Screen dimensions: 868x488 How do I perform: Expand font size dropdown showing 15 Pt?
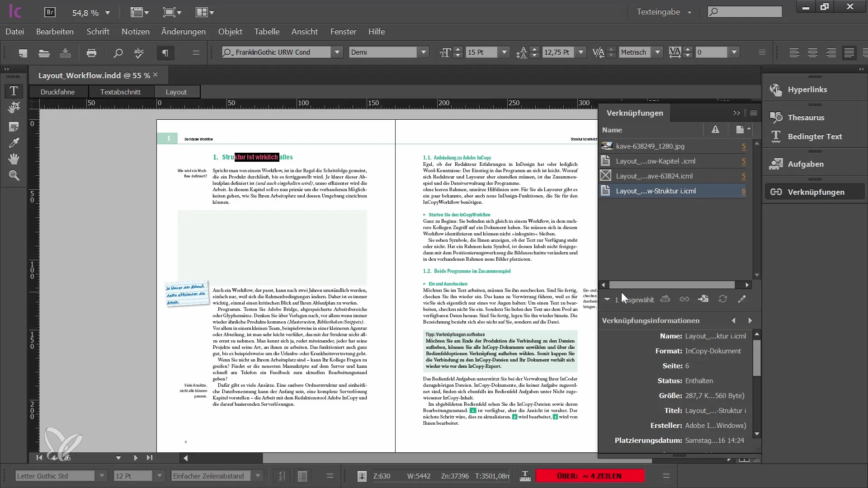[505, 52]
